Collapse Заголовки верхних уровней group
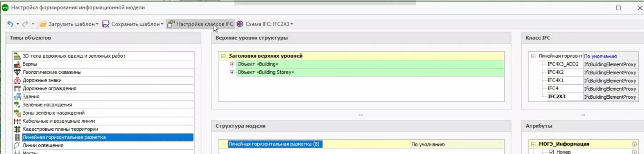Screen dimensions: 644x154 pyautogui.click(x=223, y=56)
